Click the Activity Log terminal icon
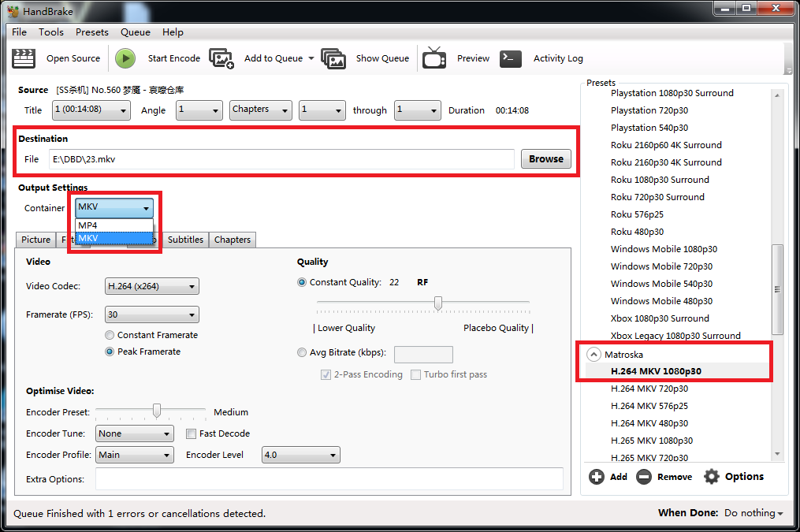Screen dimensions: 800x532 (x=511, y=58)
